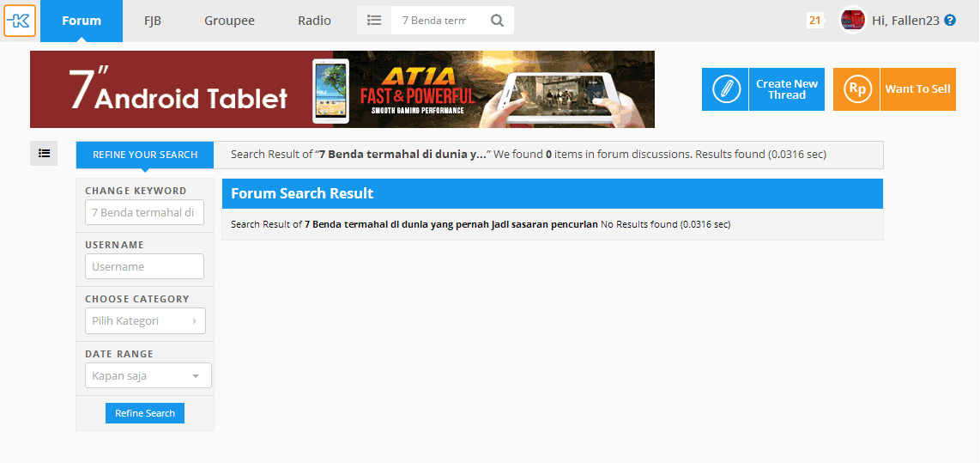
Task: Open the Android Tablet banner ad
Action: point(342,88)
